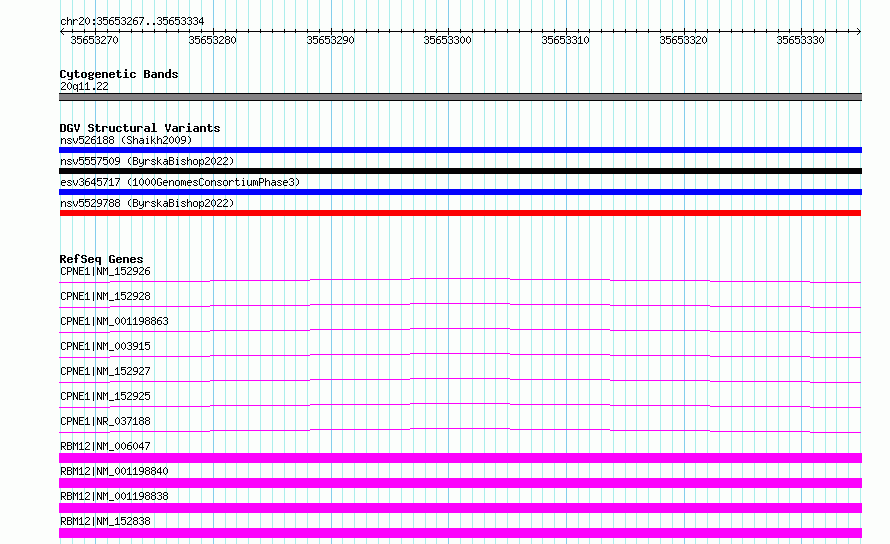Click the blue nsv526188 variant bar

(x=460, y=150)
